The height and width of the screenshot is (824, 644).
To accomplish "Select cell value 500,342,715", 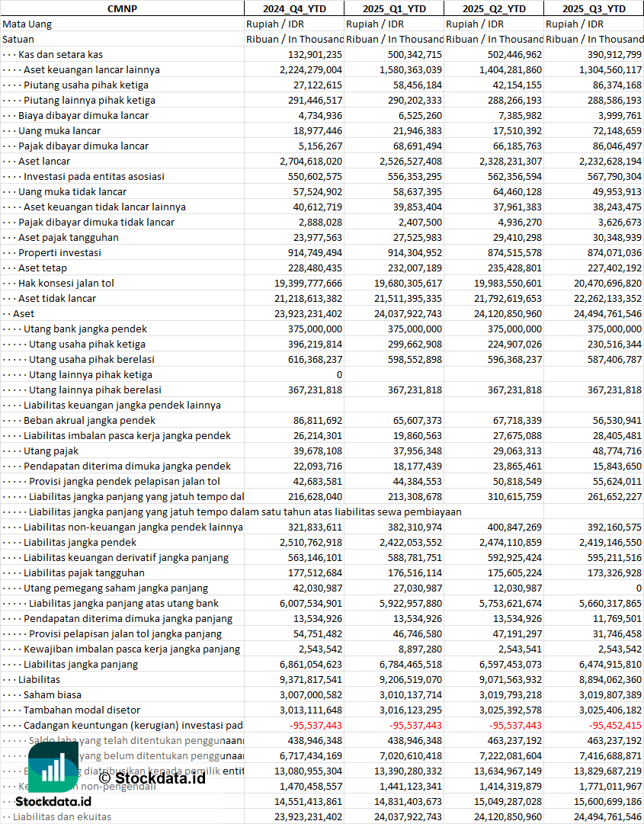I will click(x=415, y=55).
